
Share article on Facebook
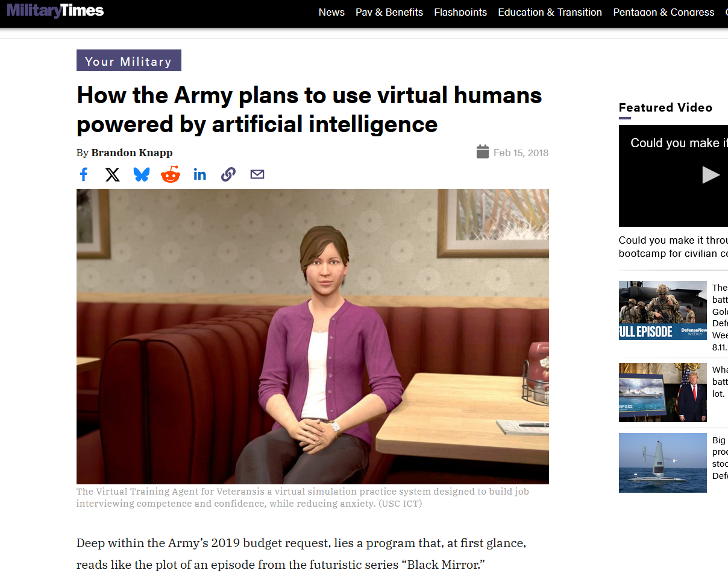point(84,175)
